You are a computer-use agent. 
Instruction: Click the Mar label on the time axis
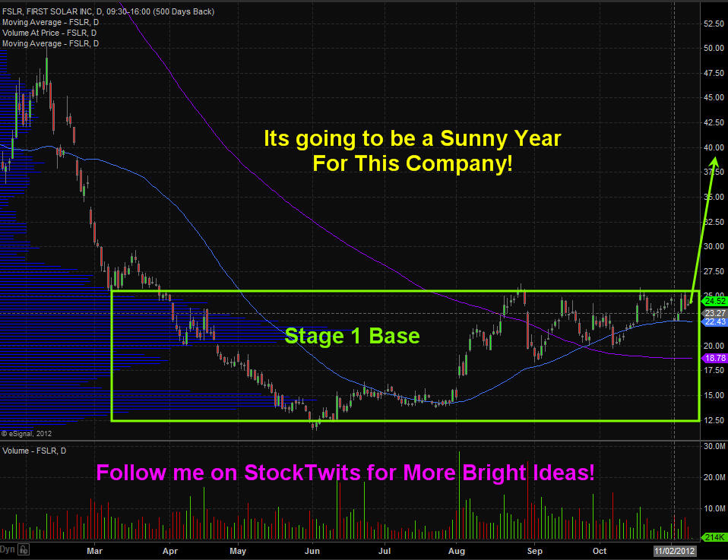[94, 551]
